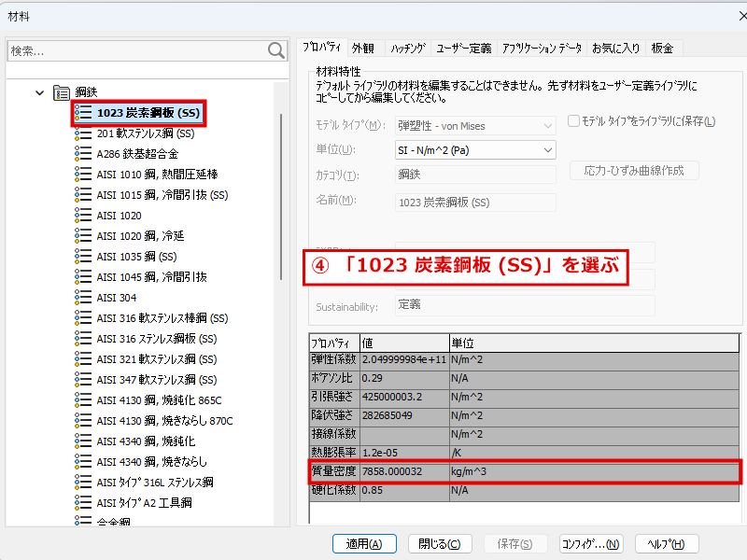Click the icon beside AISI 4130 鋼, 焼鈍化 865C
This screenshot has width=747, height=560.
tap(83, 400)
